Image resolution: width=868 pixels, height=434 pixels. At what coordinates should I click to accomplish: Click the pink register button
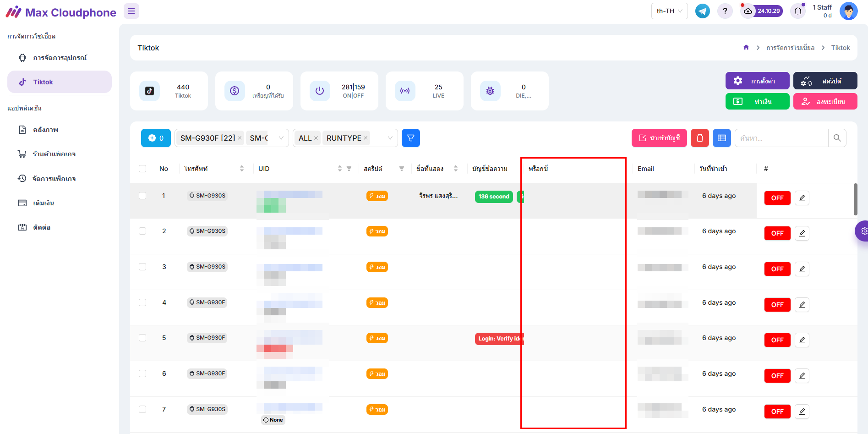(x=825, y=101)
